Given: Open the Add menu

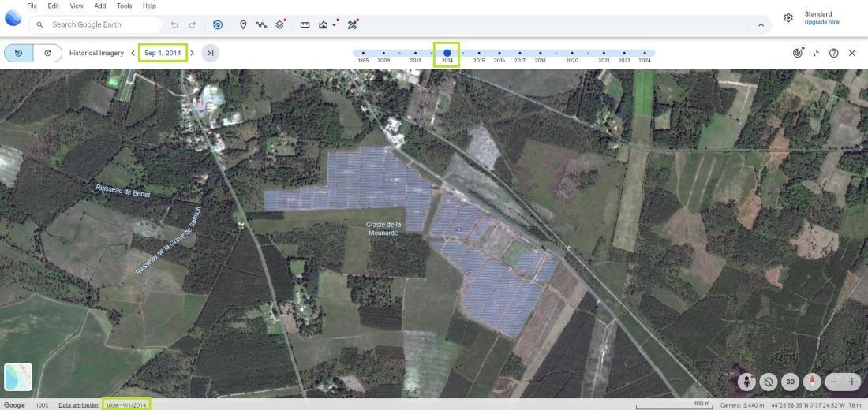Looking at the screenshot, I should point(100,6).
